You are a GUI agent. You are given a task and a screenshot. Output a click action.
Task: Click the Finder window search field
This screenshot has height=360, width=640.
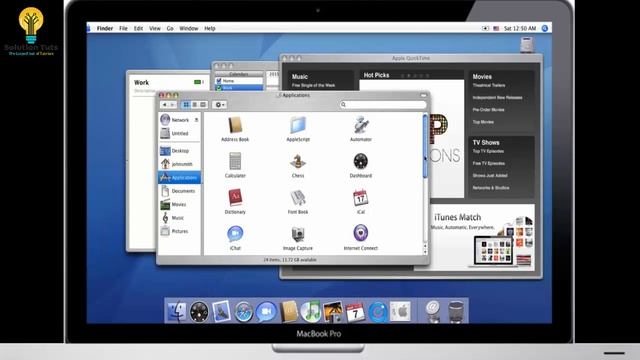pyautogui.click(x=383, y=105)
